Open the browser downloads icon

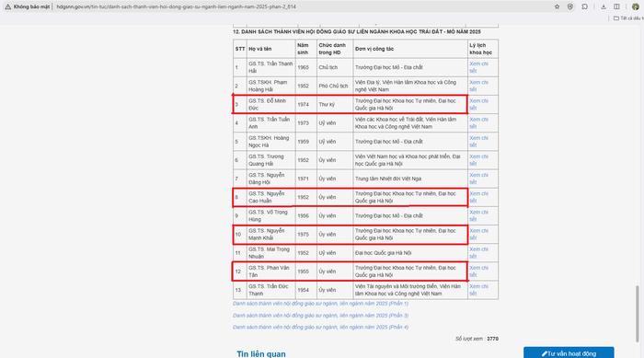pos(604,6)
